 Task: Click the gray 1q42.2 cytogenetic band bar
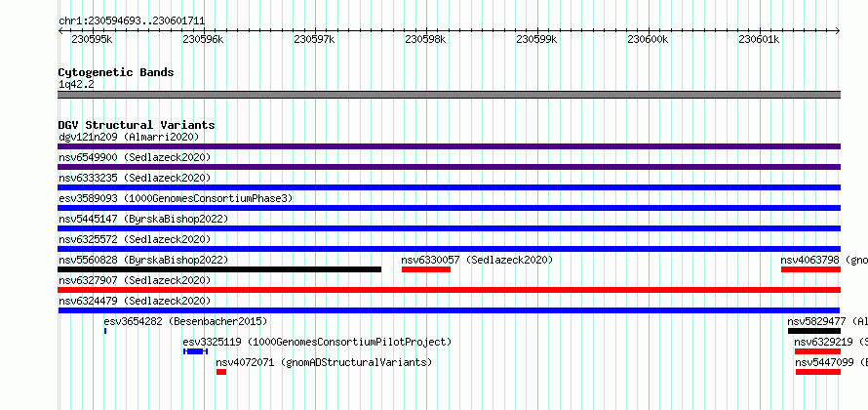(x=450, y=95)
